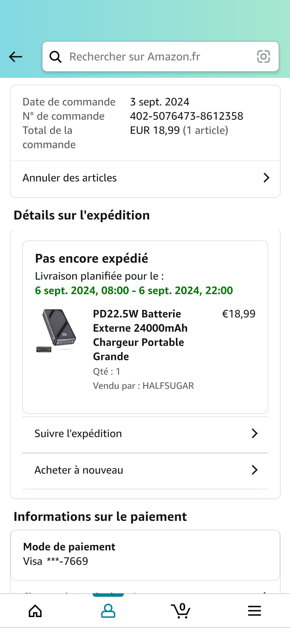The image size is (290, 644).
Task: Open the PD22.5W Batterie Externe product title
Action: (140, 335)
